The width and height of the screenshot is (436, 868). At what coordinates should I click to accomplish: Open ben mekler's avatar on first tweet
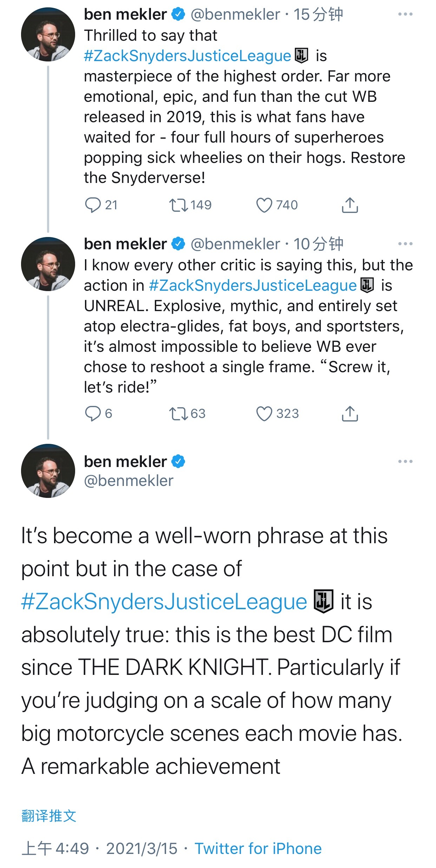pos(48,34)
